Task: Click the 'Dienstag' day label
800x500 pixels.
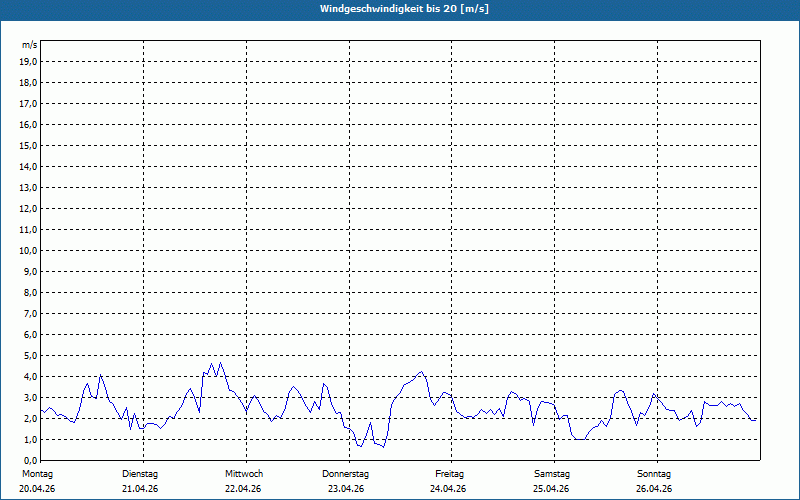Action: tap(140, 474)
